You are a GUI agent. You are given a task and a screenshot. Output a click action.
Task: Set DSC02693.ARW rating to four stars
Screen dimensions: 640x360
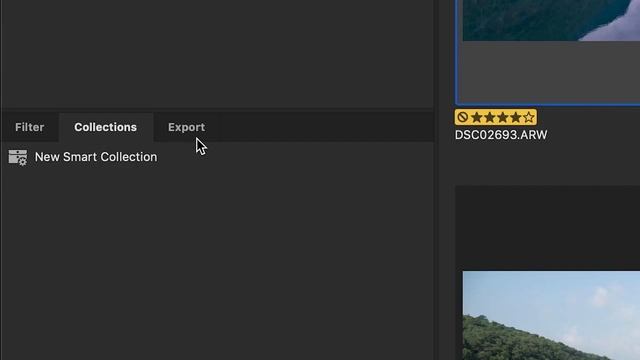point(516,118)
